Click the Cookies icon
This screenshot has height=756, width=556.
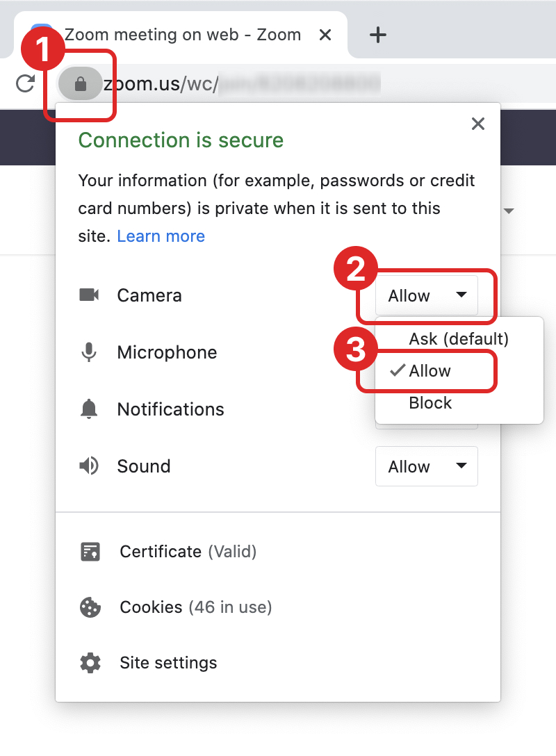pyautogui.click(x=90, y=607)
